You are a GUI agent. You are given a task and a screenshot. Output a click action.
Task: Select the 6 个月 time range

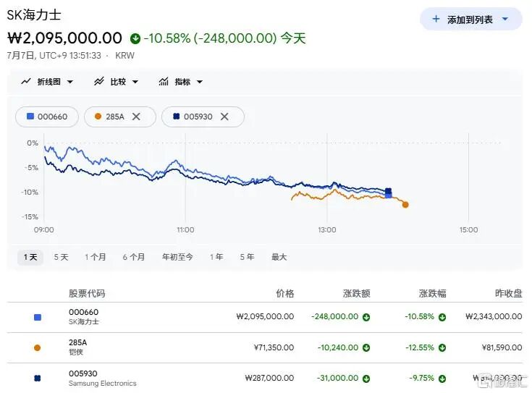(134, 257)
